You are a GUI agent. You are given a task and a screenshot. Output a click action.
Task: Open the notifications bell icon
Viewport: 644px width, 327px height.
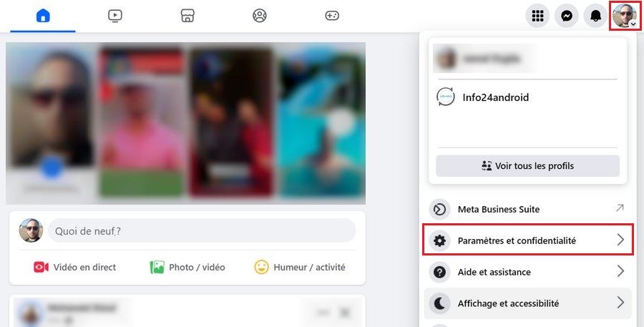click(x=595, y=16)
